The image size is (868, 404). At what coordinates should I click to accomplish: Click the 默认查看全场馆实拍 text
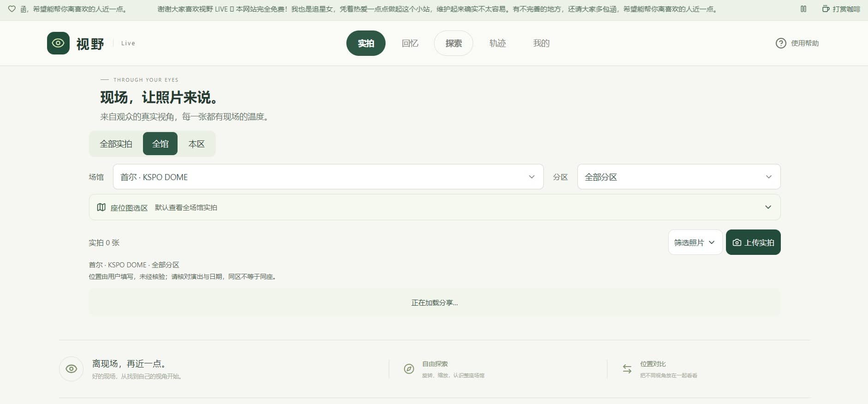pyautogui.click(x=186, y=207)
